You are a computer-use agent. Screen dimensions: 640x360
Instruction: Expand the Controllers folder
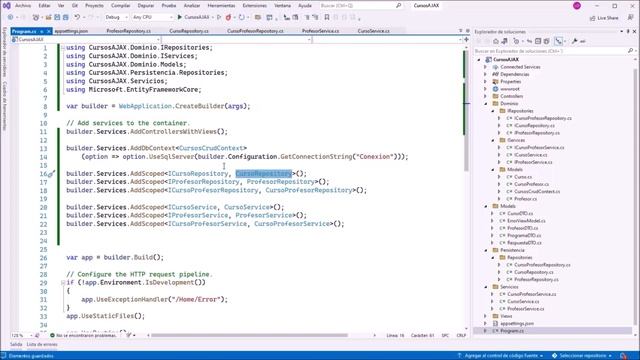485,96
